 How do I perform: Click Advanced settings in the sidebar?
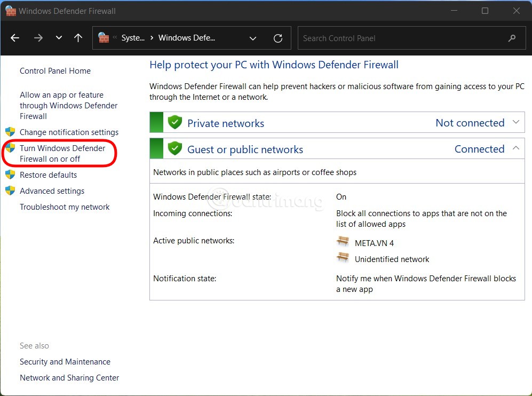(x=52, y=191)
